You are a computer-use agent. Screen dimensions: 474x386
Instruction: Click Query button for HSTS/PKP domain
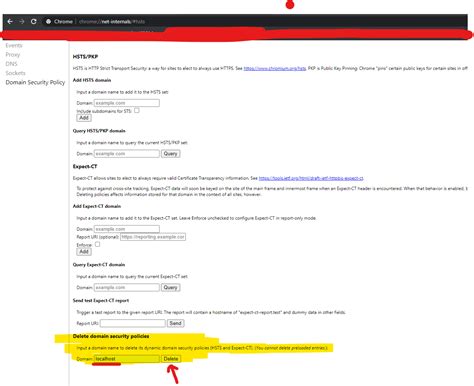coord(171,154)
